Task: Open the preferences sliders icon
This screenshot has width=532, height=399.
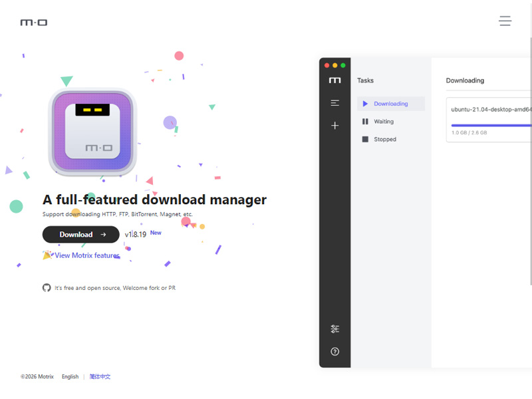Action: pyautogui.click(x=335, y=329)
